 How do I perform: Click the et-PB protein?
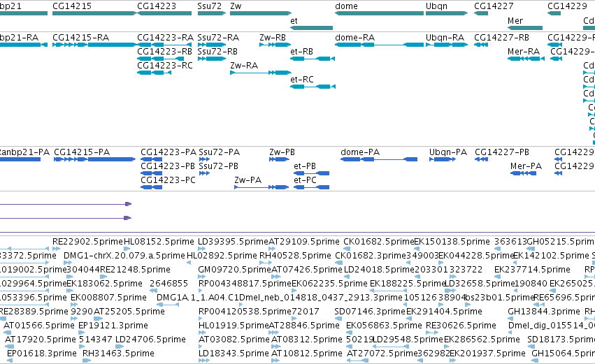click(x=312, y=173)
